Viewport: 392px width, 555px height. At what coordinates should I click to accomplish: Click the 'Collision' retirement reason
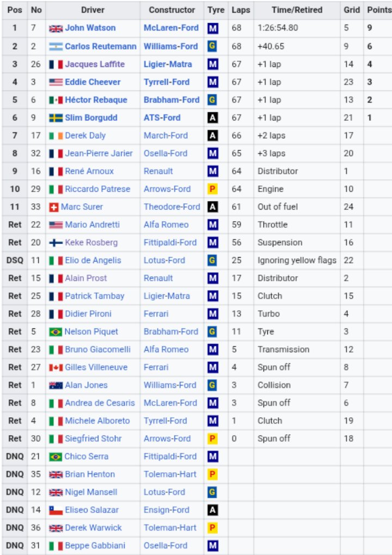click(x=274, y=385)
